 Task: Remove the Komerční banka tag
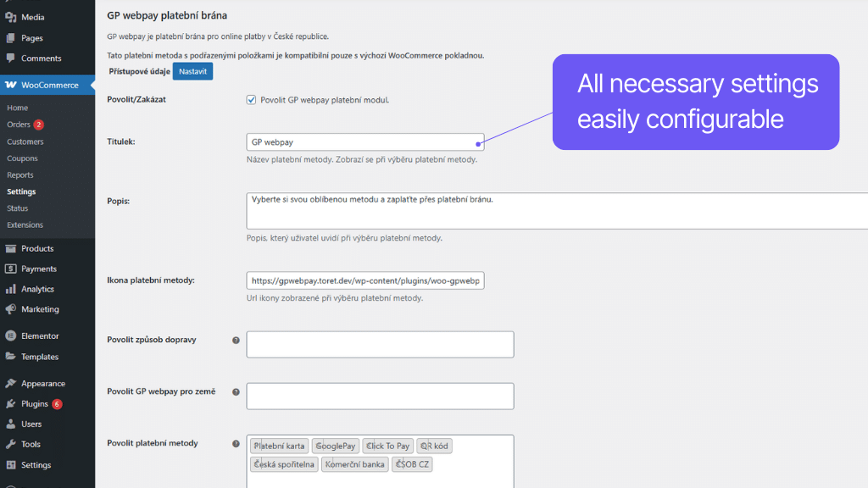click(328, 464)
